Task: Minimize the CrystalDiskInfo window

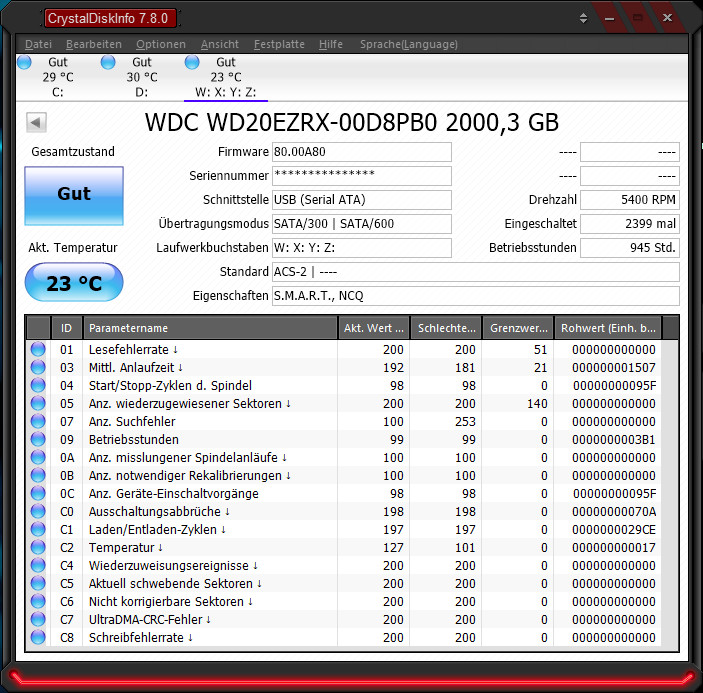Action: coord(609,18)
